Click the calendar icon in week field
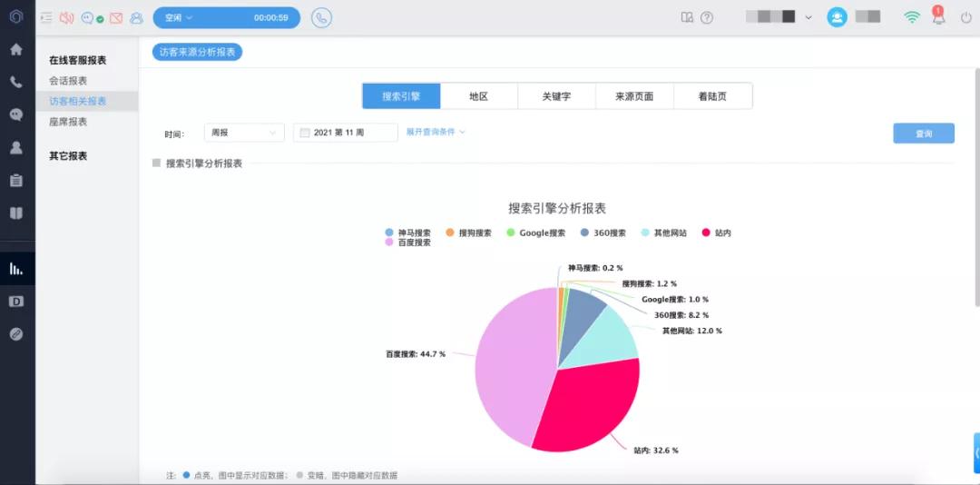 click(305, 133)
